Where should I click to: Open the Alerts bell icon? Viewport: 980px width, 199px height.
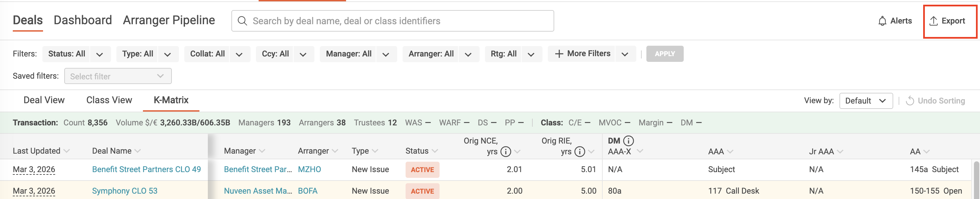[882, 21]
